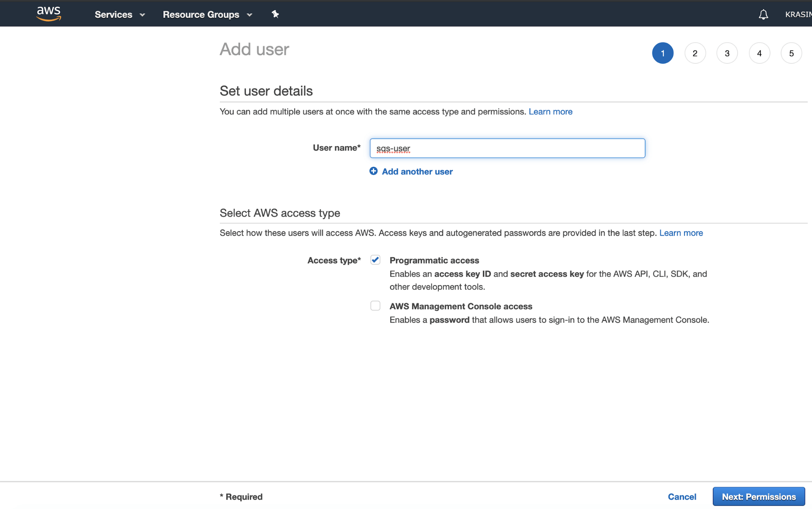Select step 4 circle indicator

(759, 53)
